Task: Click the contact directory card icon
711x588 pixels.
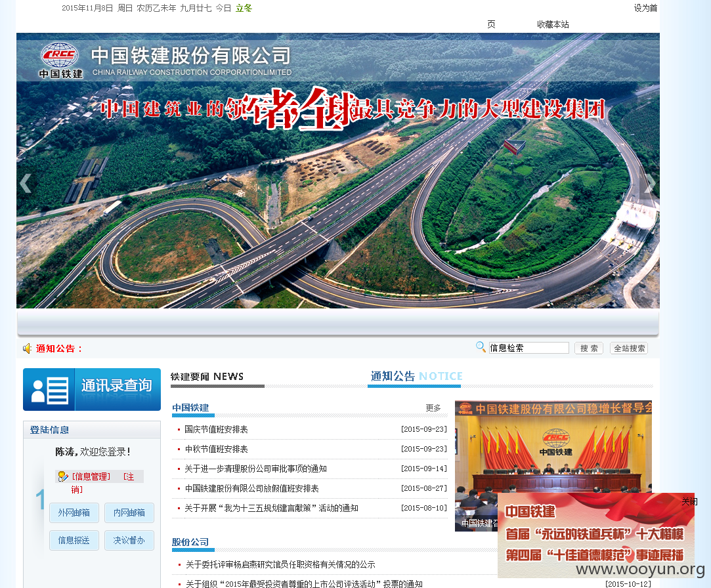Action: (x=49, y=389)
